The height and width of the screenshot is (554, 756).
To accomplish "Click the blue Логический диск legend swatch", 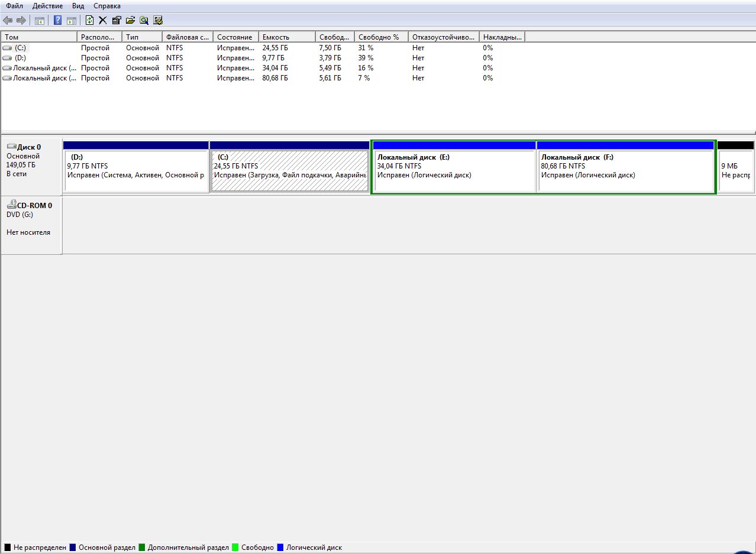I will (x=280, y=547).
